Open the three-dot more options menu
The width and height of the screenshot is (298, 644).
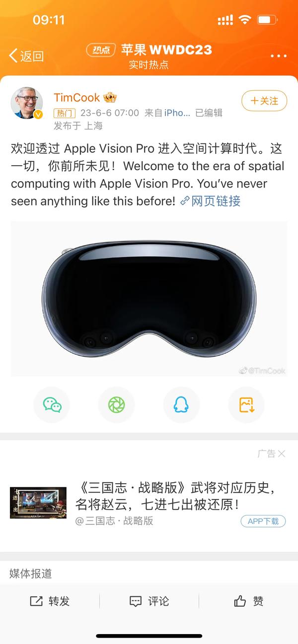point(279,56)
